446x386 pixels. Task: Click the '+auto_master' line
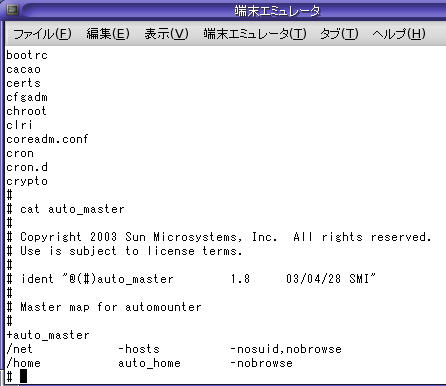point(48,335)
